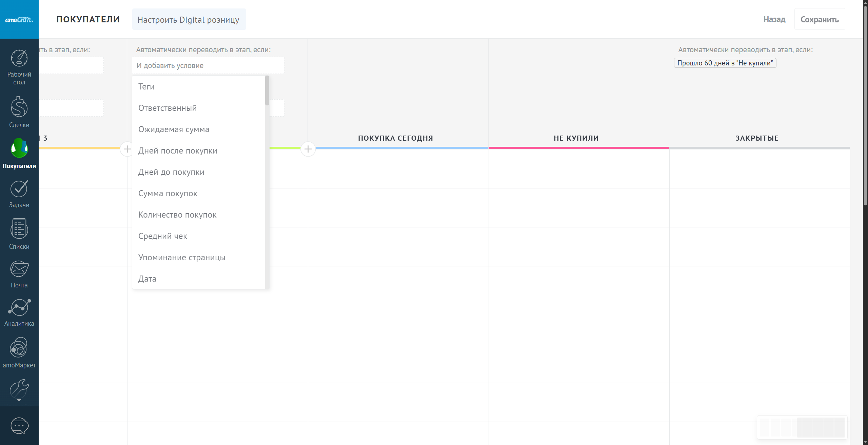Click the amoCRM logo
This screenshot has height=445, width=868.
[19, 19]
